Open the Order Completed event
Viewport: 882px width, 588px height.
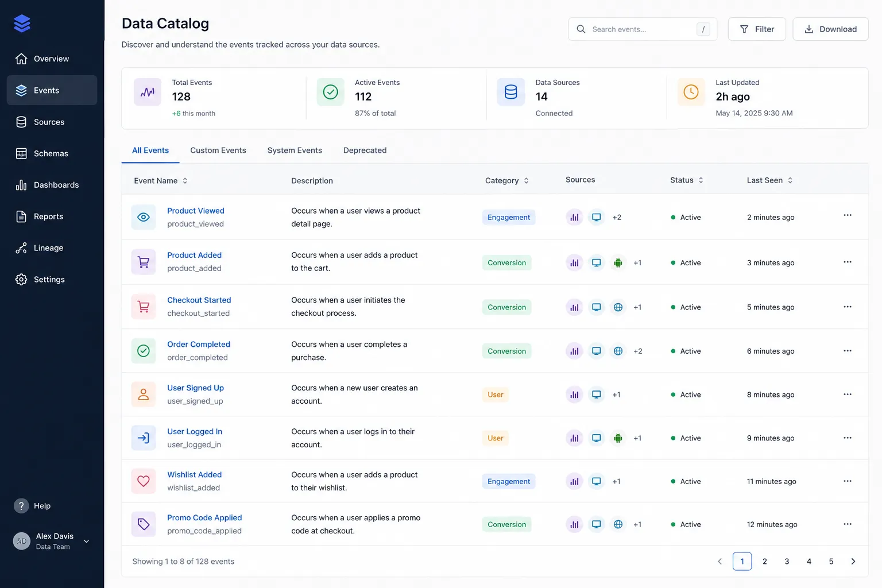tap(199, 344)
